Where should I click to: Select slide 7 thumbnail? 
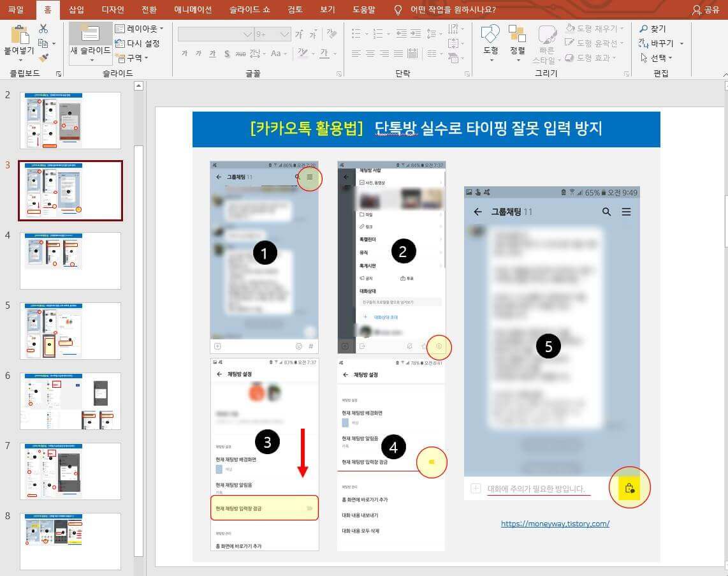[x=70, y=471]
